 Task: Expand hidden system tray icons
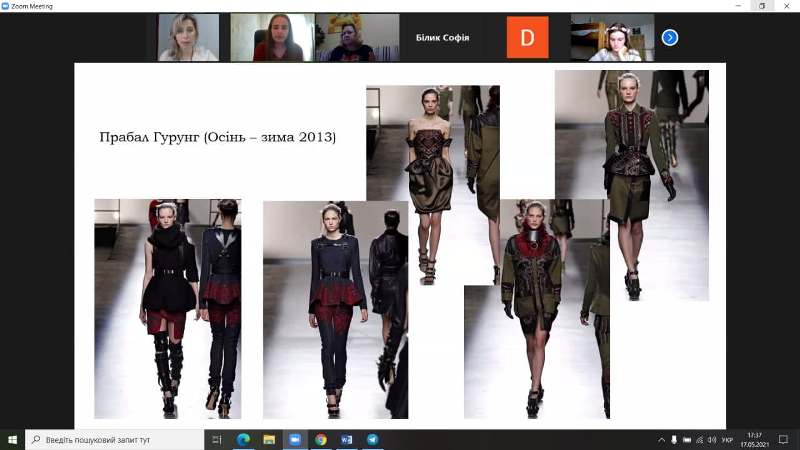pos(661,440)
